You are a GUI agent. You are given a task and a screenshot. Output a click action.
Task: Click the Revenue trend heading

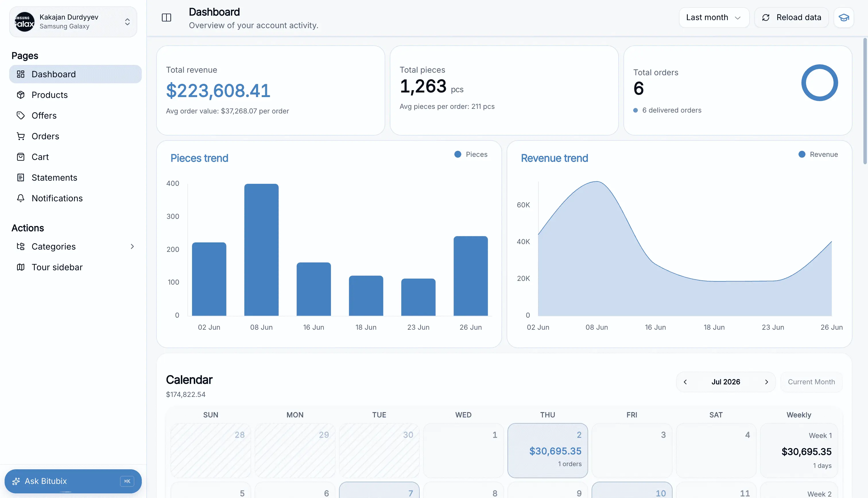(x=554, y=158)
